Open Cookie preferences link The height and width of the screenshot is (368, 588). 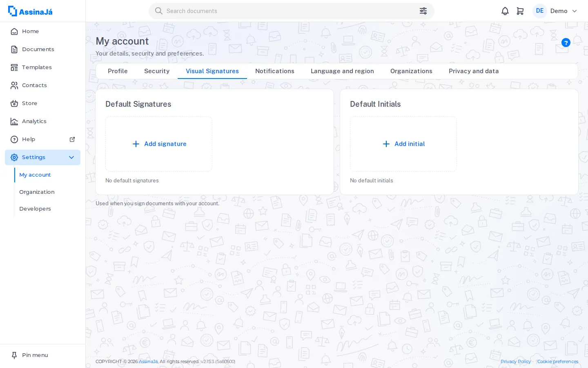tap(558, 361)
